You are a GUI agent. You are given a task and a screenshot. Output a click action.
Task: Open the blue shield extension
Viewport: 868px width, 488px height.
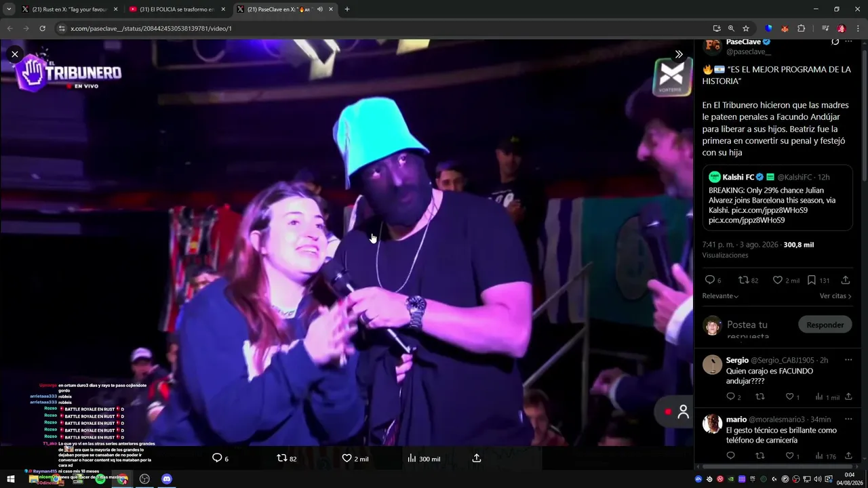tap(768, 28)
